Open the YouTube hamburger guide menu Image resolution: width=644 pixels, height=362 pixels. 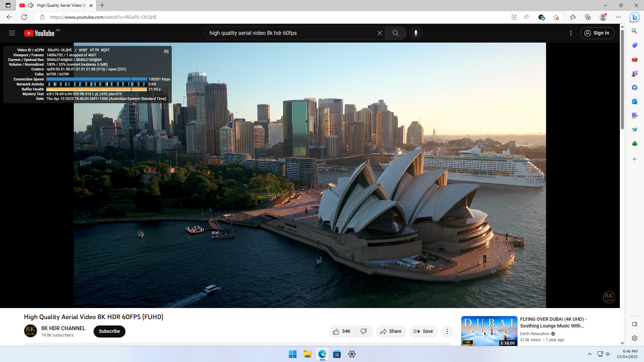(12, 33)
